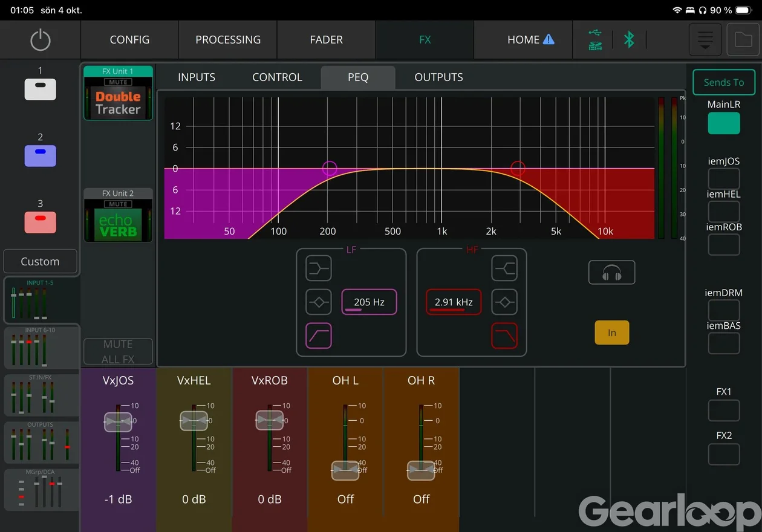Screen dimensions: 762x532
Task: Open the PROCESSING menu tab
Action: pos(228,40)
